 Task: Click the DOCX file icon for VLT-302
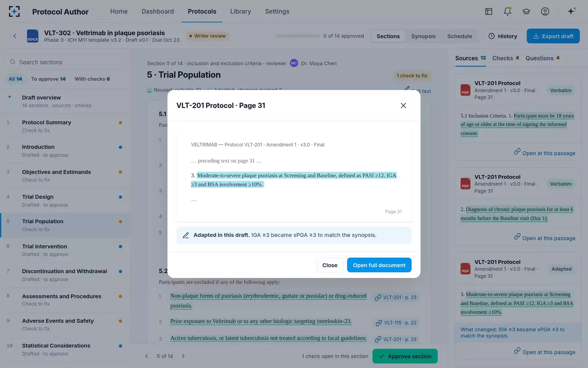(x=33, y=36)
